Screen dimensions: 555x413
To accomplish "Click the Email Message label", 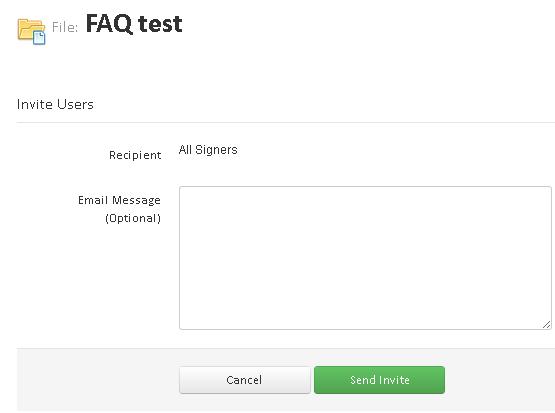I will (x=119, y=200).
